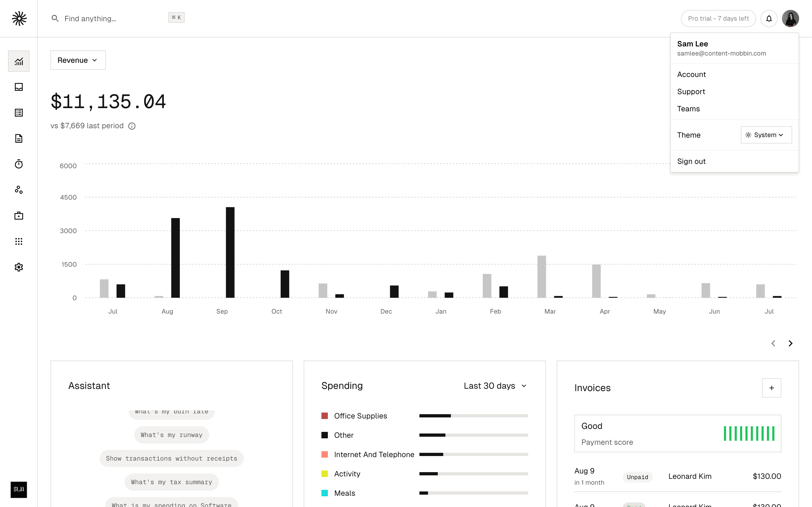The height and width of the screenshot is (507, 812).
Task: Expand the Revenue chart type dropdown
Action: [x=78, y=60]
